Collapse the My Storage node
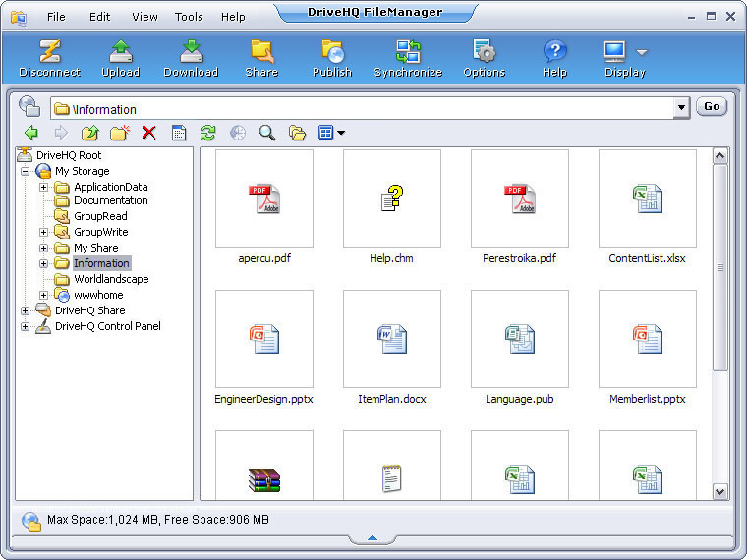 tap(25, 171)
